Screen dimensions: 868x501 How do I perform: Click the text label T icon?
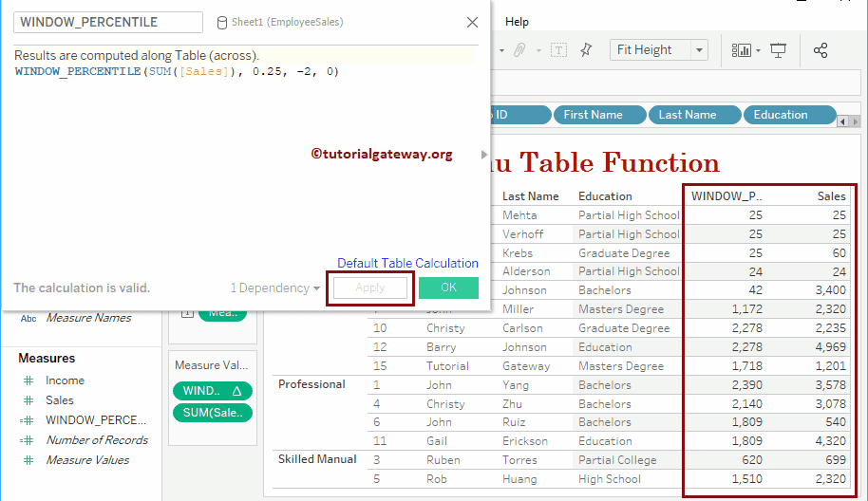click(558, 50)
